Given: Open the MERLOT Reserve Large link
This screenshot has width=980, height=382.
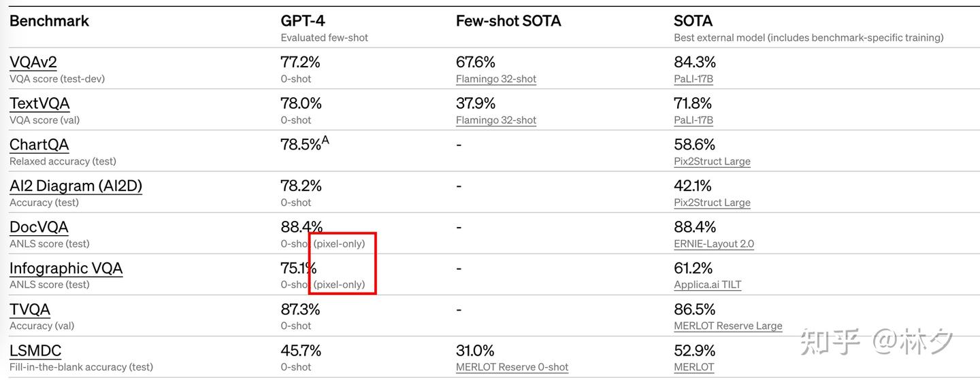Looking at the screenshot, I should coord(728,326).
